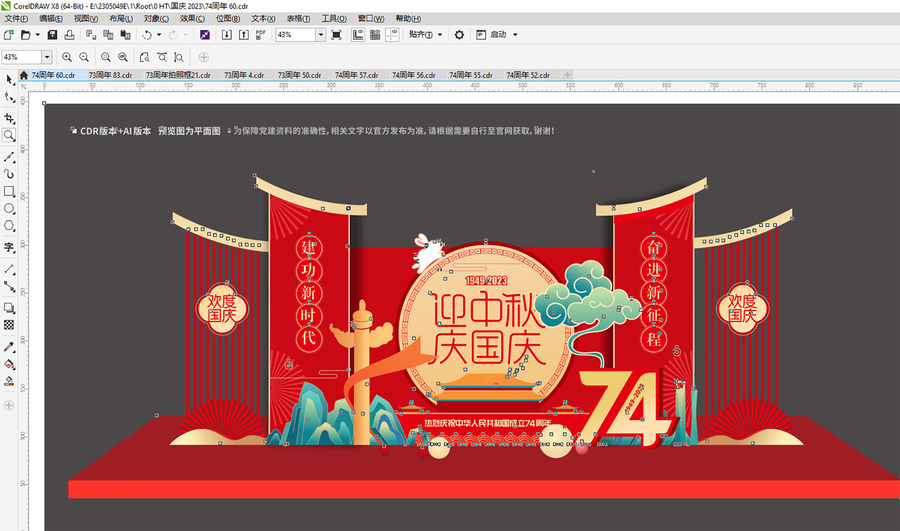Screen dimensions: 900x531
Task: Click the Copy icon
Action: click(108, 35)
